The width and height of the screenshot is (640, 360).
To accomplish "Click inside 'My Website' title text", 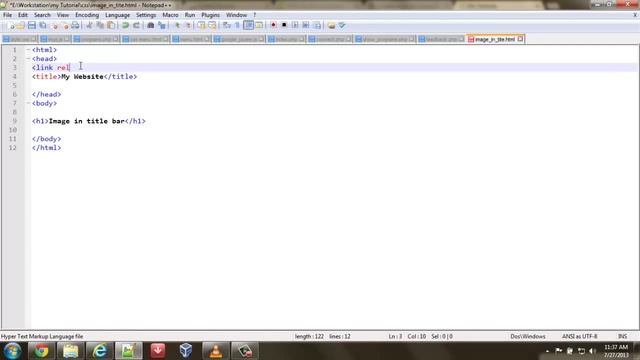I will [x=82, y=77].
